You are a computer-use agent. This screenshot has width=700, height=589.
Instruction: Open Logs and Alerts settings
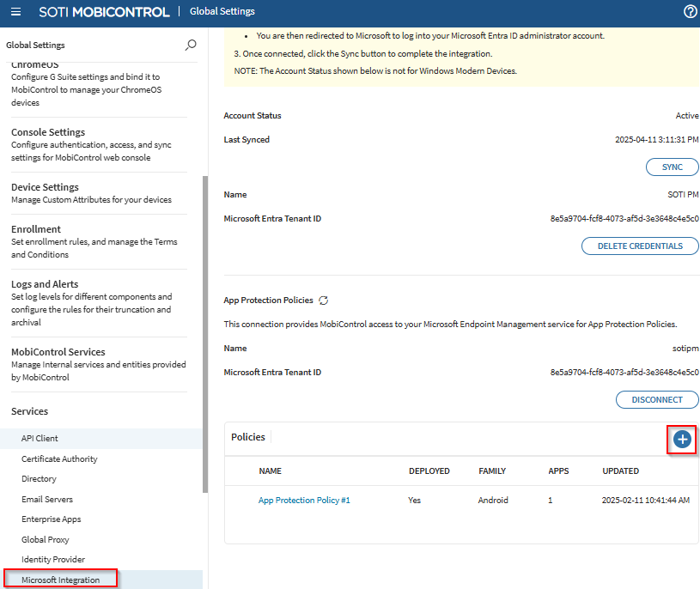[45, 284]
